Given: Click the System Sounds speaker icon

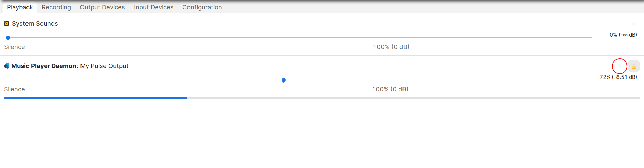Looking at the screenshot, I should (x=7, y=24).
